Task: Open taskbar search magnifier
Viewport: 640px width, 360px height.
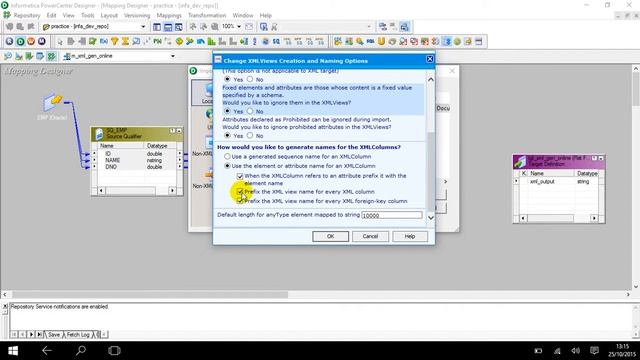Action: [81, 351]
